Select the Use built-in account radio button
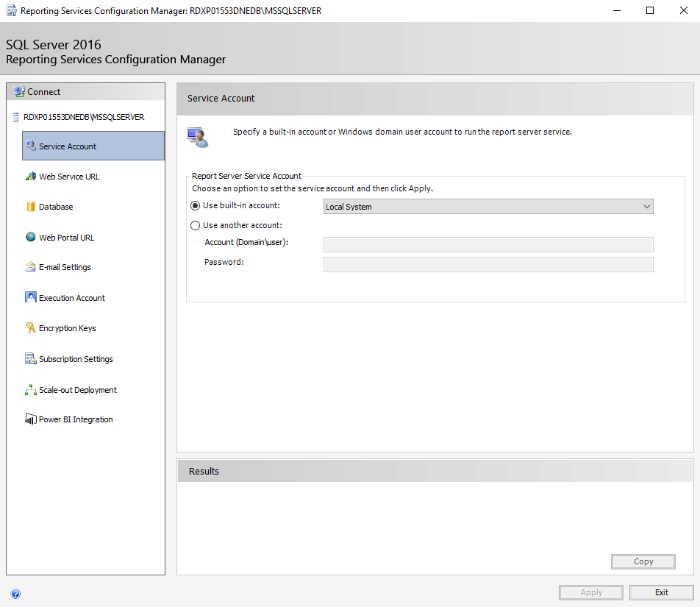 pos(195,206)
